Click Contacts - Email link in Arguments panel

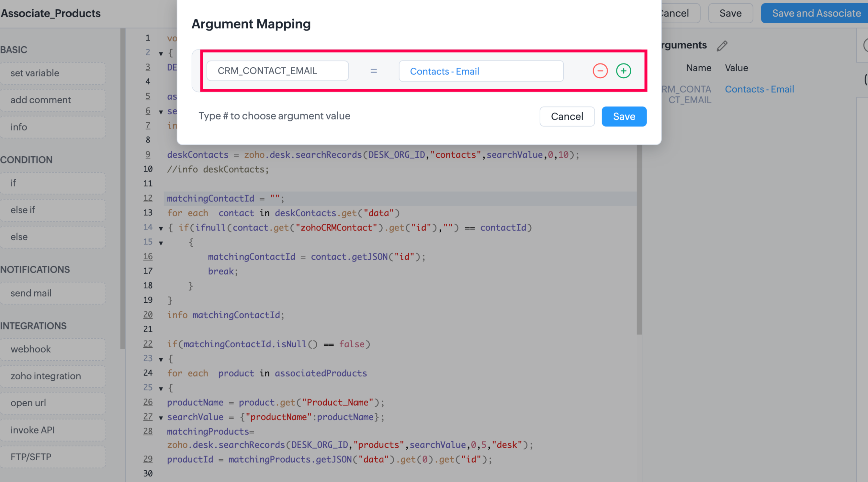[x=759, y=89]
